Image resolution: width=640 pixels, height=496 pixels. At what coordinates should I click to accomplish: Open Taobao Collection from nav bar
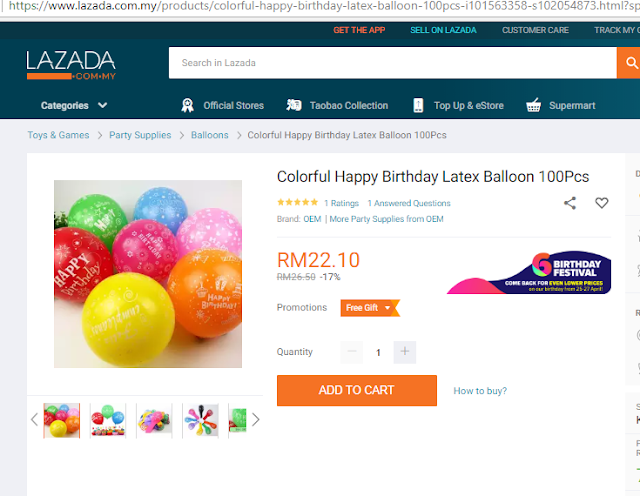click(337, 105)
